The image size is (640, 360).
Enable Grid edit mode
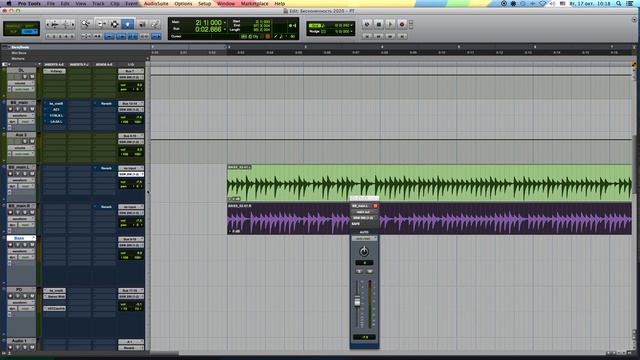pos(29,31)
